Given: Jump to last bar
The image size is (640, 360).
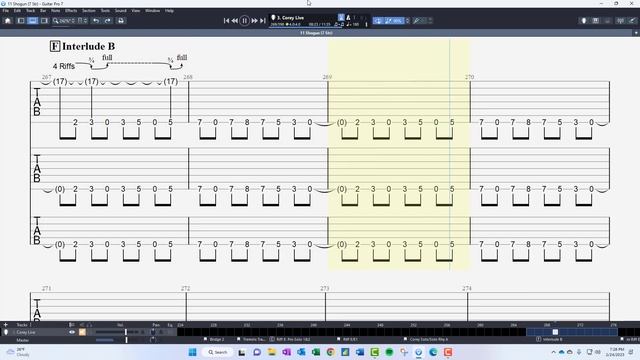Looking at the screenshot, I should click(x=263, y=20).
